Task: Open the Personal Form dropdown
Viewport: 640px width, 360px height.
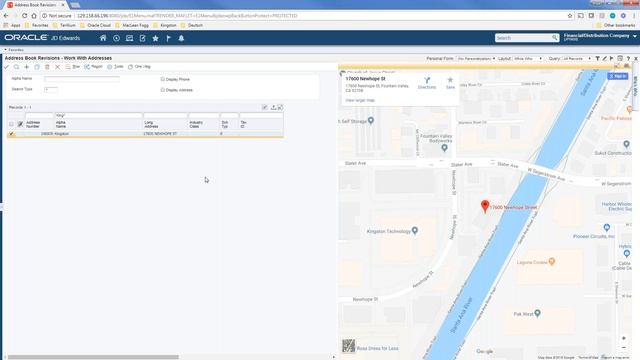Action: click(x=476, y=59)
